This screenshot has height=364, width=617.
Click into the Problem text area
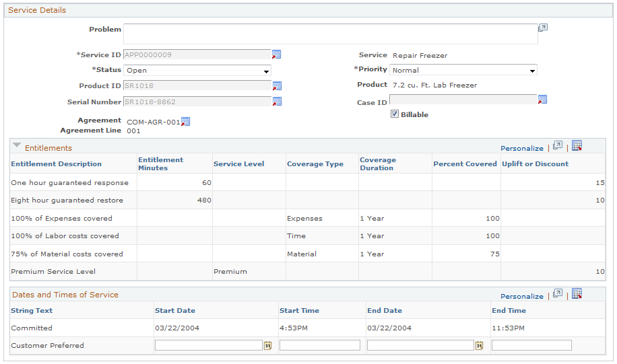point(331,34)
